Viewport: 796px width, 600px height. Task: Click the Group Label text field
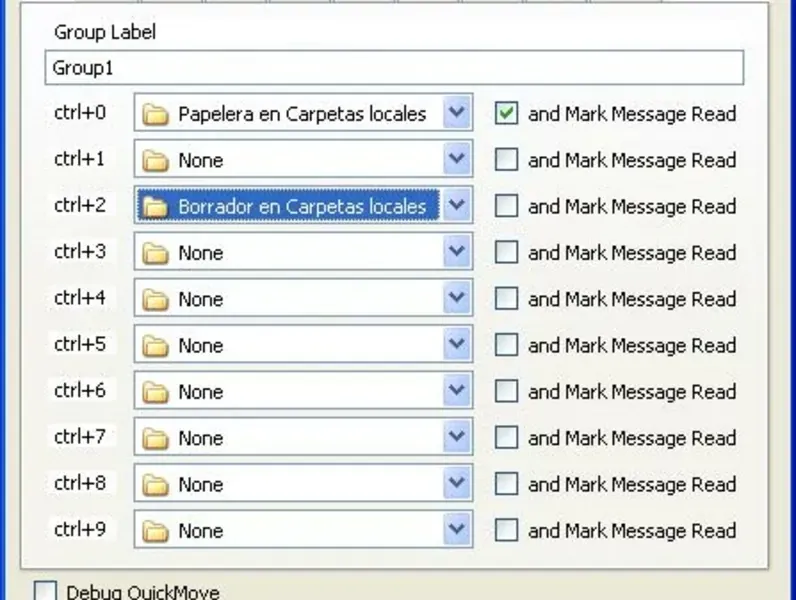(394, 69)
